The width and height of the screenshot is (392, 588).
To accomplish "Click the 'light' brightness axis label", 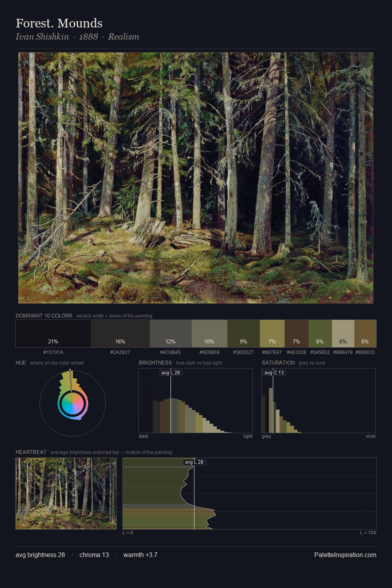I will (x=248, y=436).
